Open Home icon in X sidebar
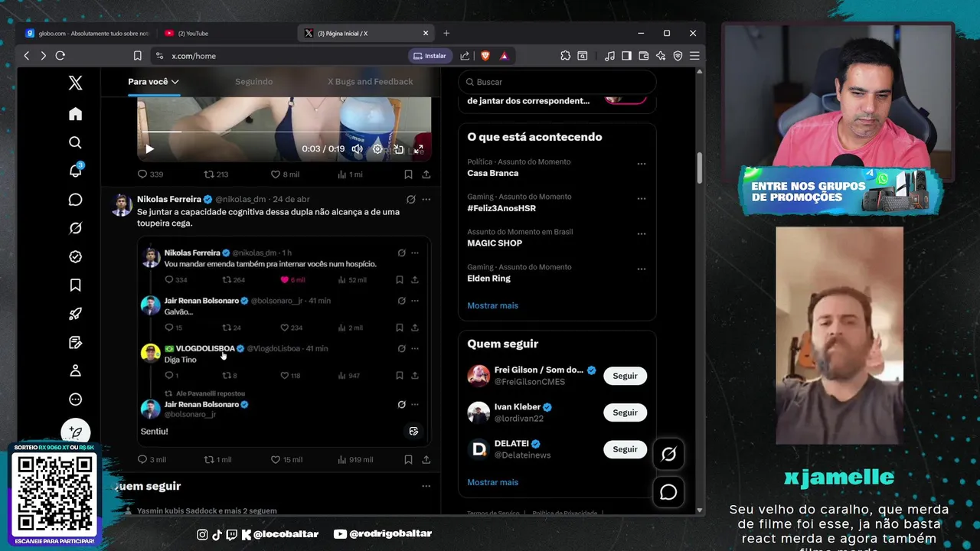Image resolution: width=980 pixels, height=551 pixels. pyautogui.click(x=75, y=114)
